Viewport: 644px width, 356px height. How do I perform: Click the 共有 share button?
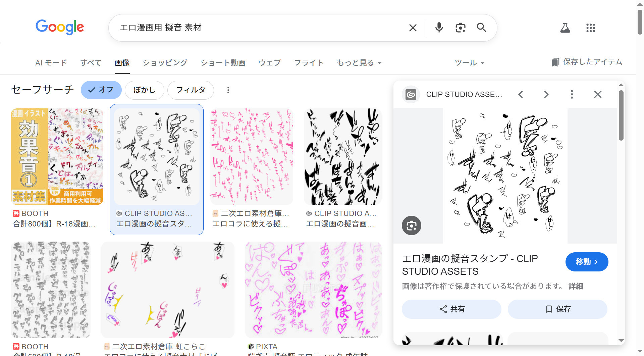(x=451, y=309)
